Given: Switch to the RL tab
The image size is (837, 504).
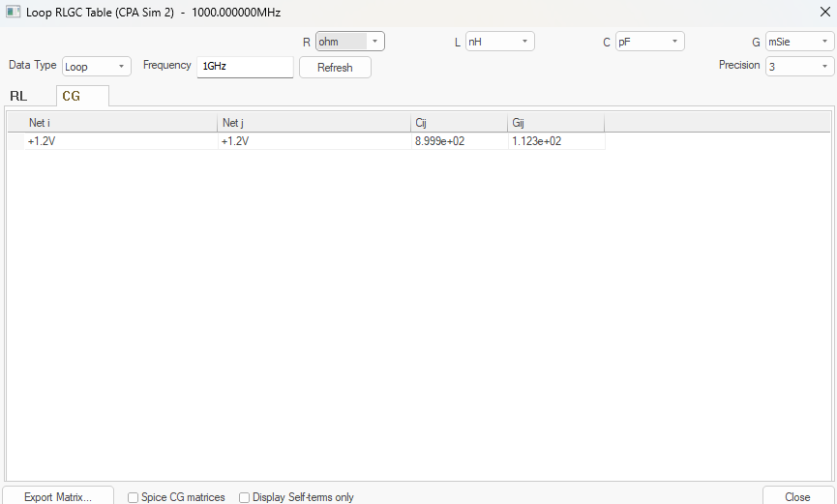Looking at the screenshot, I should point(18,96).
